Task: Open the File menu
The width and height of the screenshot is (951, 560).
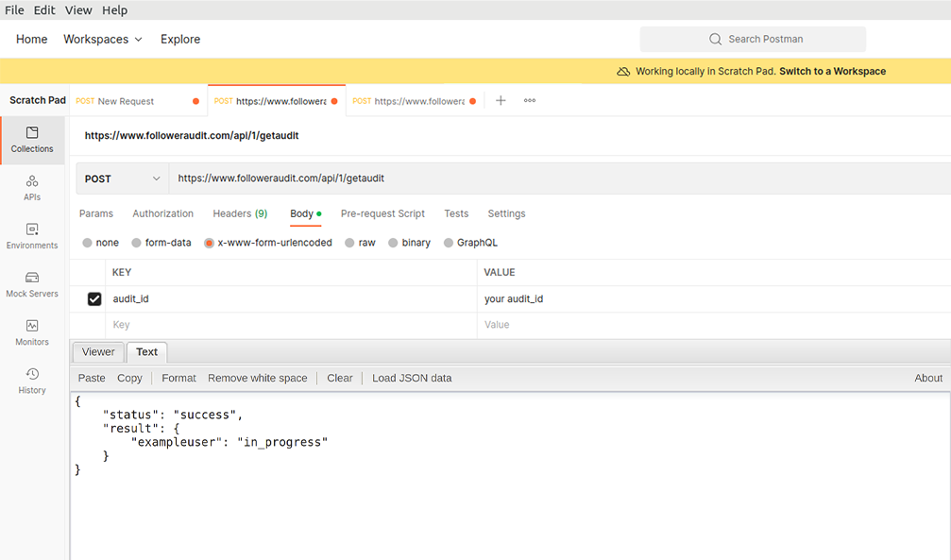Action: [x=14, y=10]
